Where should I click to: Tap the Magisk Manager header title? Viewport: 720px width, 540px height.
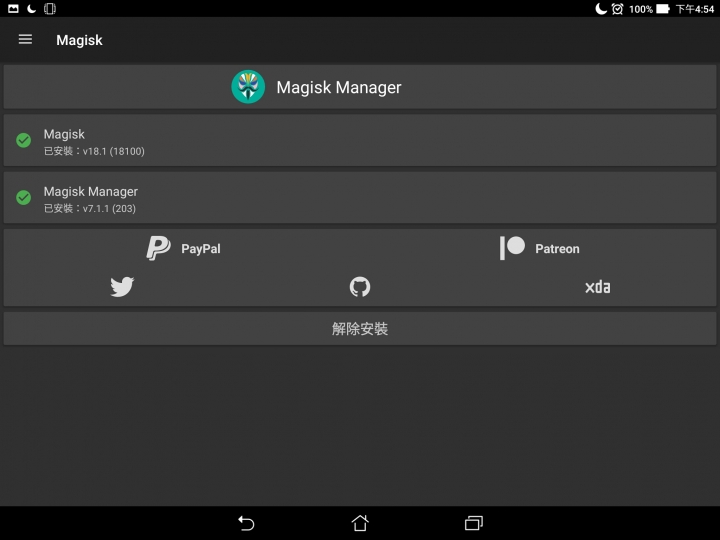click(x=339, y=87)
